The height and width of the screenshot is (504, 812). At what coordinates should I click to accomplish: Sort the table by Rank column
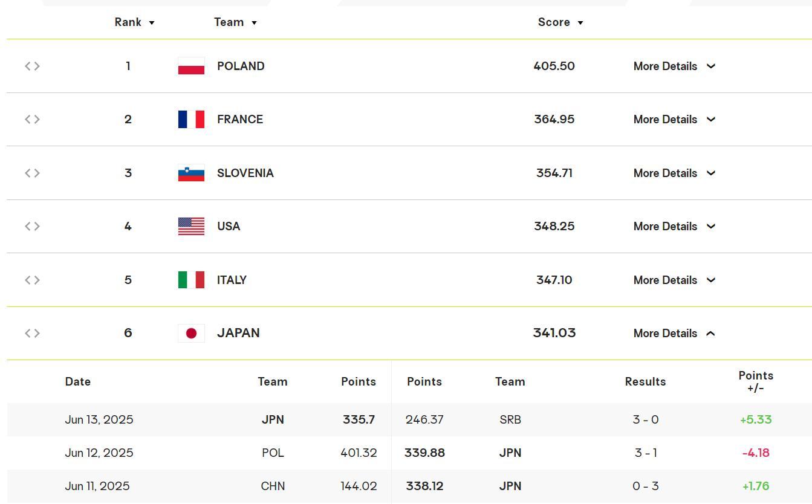tap(134, 22)
